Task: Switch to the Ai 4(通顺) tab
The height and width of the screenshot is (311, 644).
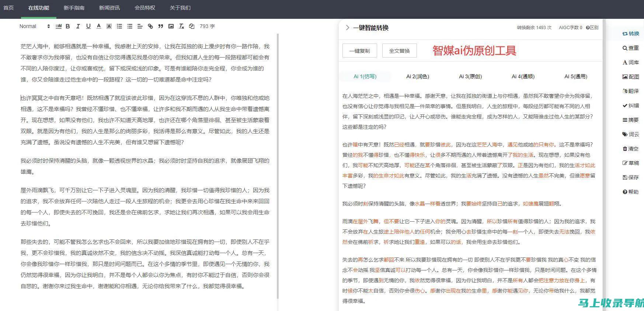Action: pos(523,76)
